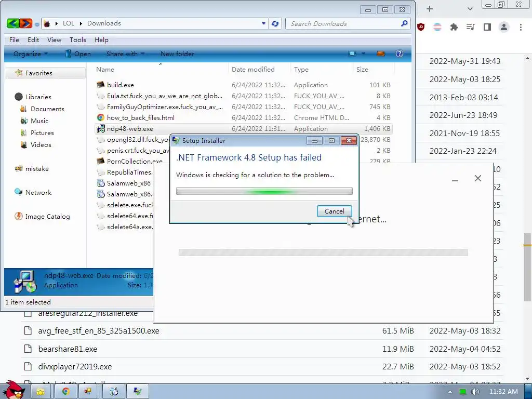Click the Salamweb taskbar icon
This screenshot has width=532, height=399.
click(x=114, y=392)
